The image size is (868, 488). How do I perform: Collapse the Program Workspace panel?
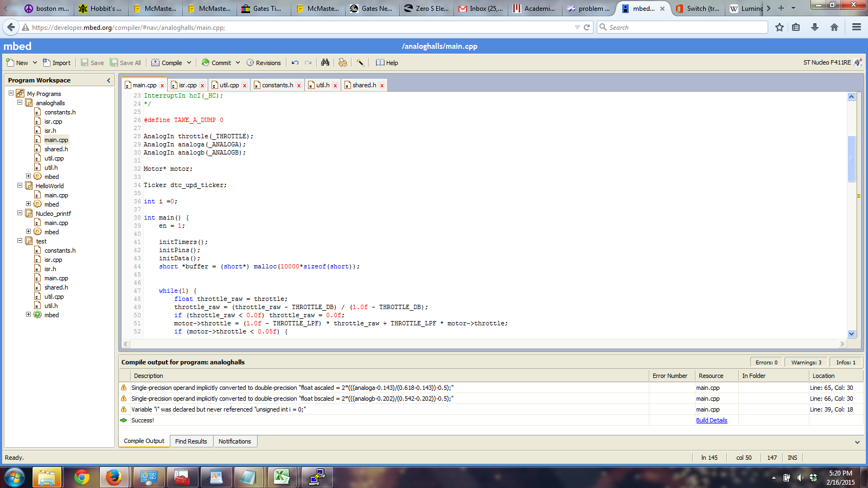(108, 80)
